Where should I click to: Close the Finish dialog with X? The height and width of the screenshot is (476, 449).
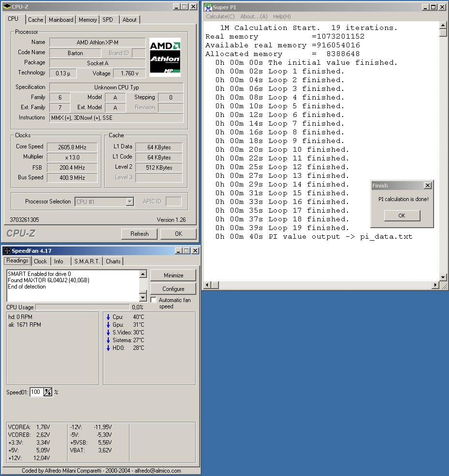pyautogui.click(x=427, y=185)
